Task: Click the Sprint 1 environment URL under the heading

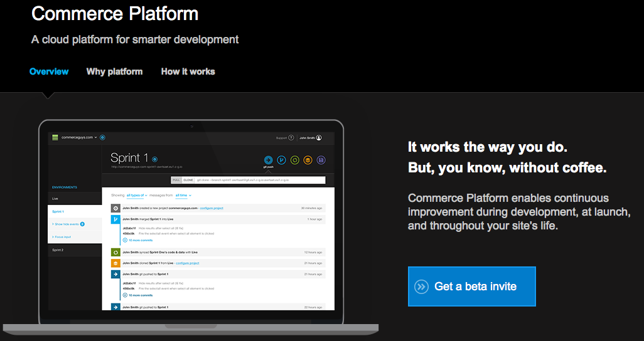Action: tap(146, 167)
